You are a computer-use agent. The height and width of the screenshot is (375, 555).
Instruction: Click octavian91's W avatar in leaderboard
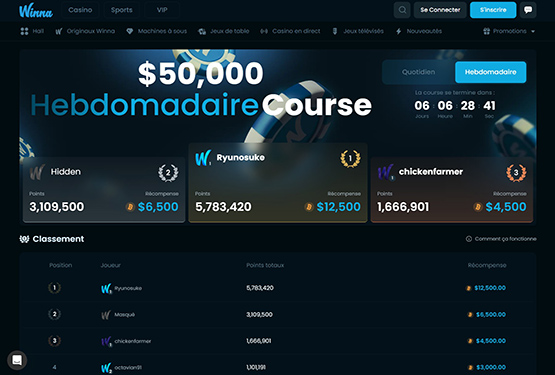pos(106,368)
